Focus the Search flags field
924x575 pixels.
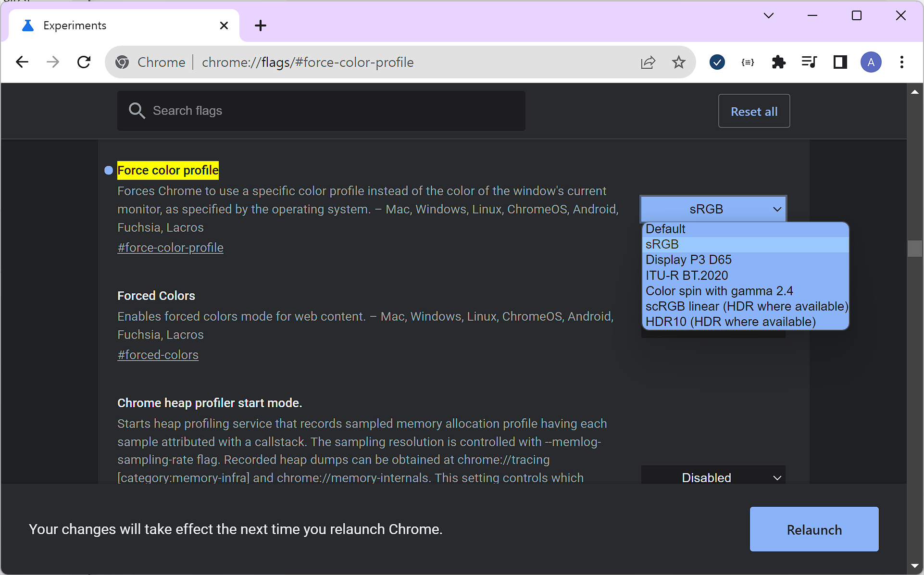tap(321, 111)
